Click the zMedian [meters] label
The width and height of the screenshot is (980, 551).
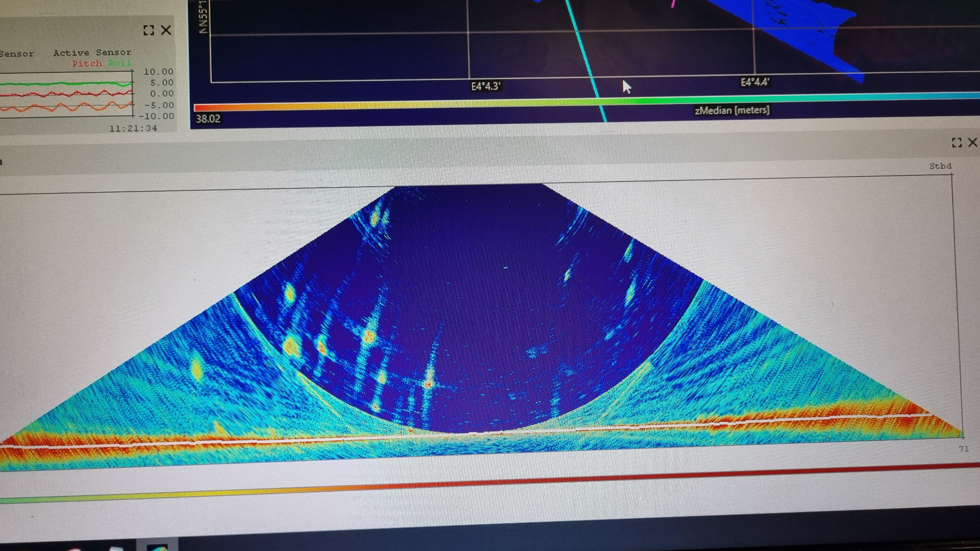(732, 110)
